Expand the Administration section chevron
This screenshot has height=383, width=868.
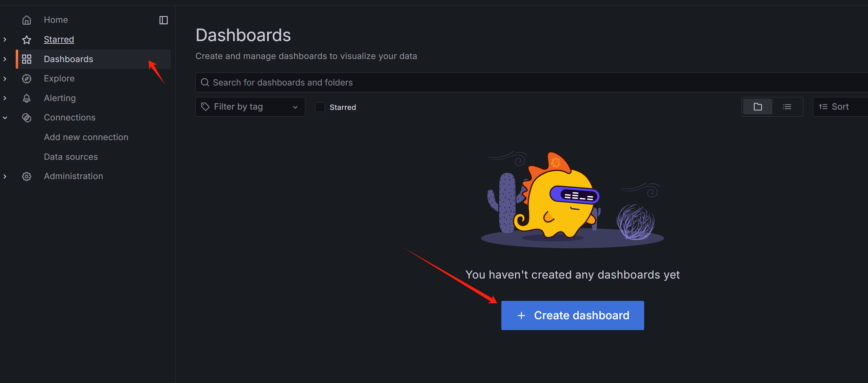[x=5, y=176]
